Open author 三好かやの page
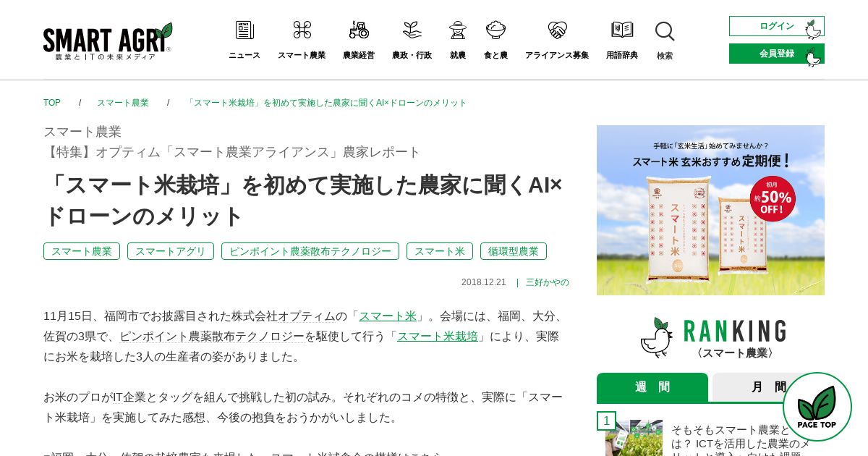The image size is (868, 456). coord(548,282)
